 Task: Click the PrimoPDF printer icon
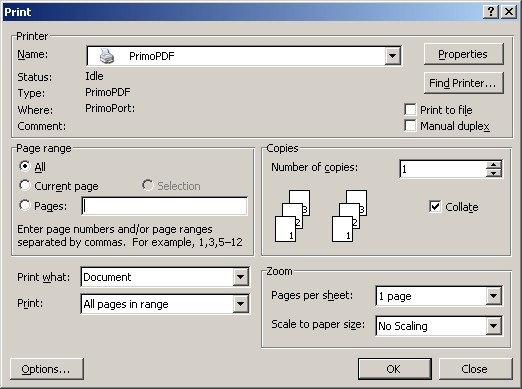pyautogui.click(x=107, y=56)
